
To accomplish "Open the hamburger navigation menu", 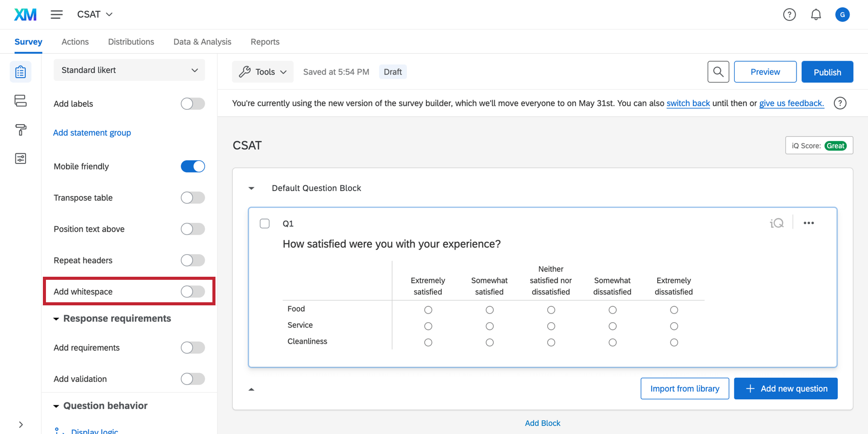I will [x=57, y=14].
